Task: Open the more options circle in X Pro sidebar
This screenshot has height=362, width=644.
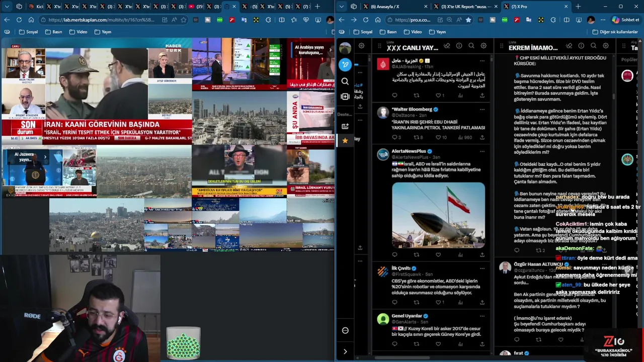Action: 345,330
